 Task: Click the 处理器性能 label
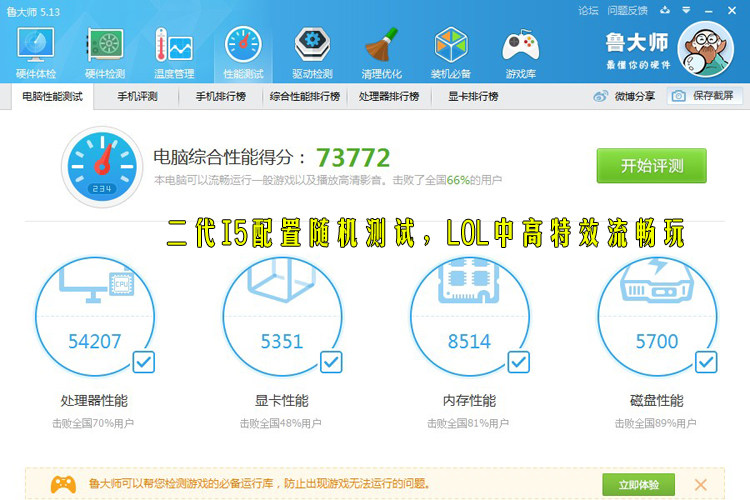pyautogui.click(x=94, y=400)
